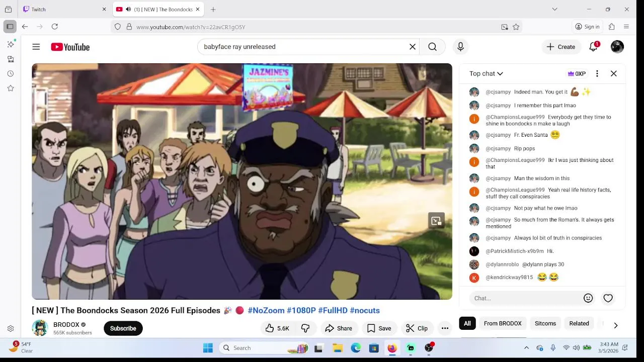
Task: Open the browser extensions menu
Action: click(x=612, y=27)
